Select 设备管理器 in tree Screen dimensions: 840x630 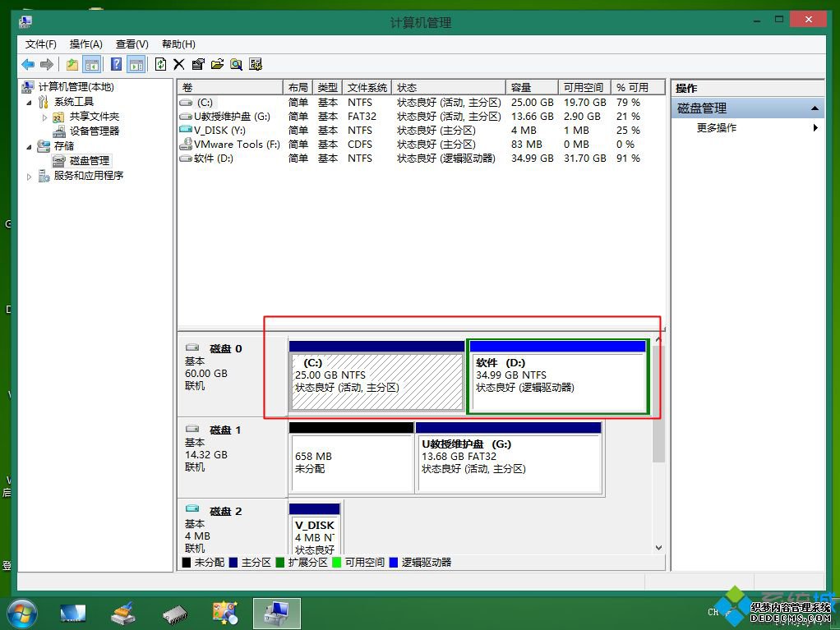click(94, 131)
